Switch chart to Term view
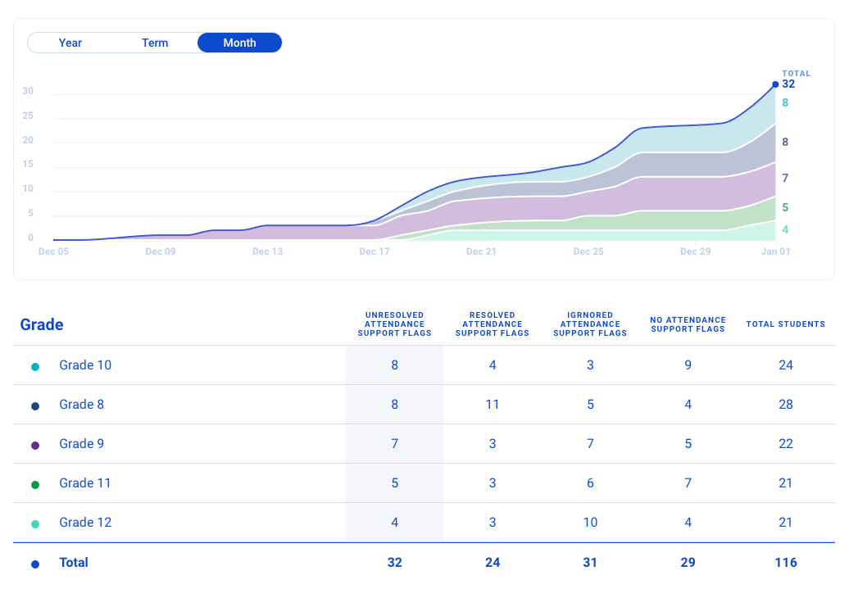The image size is (849, 616). pos(155,43)
